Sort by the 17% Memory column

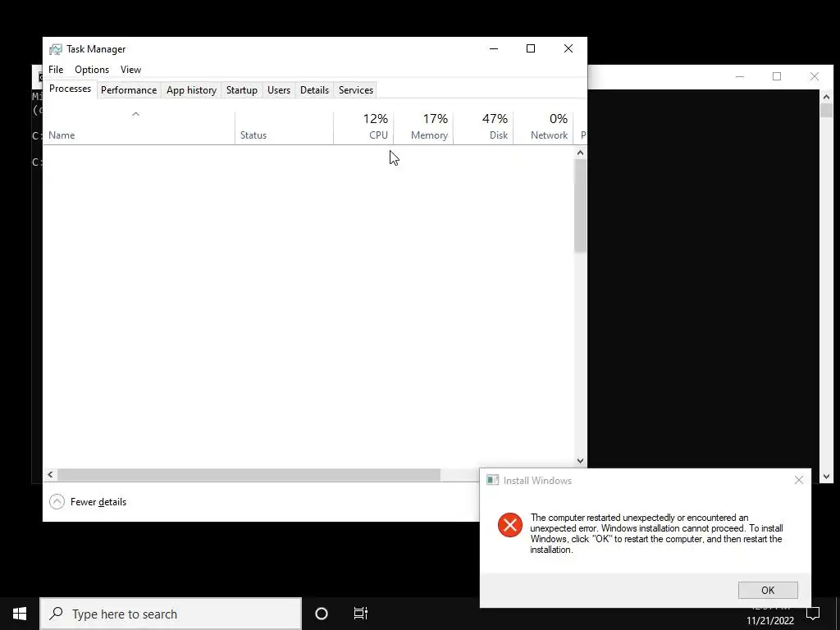[x=423, y=128]
